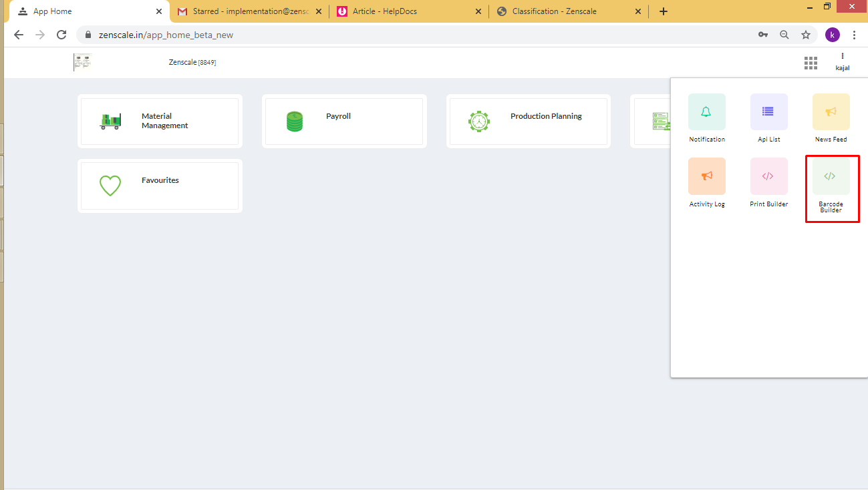Click the Barcode Builder label text
The height and width of the screenshot is (490, 868).
(831, 207)
